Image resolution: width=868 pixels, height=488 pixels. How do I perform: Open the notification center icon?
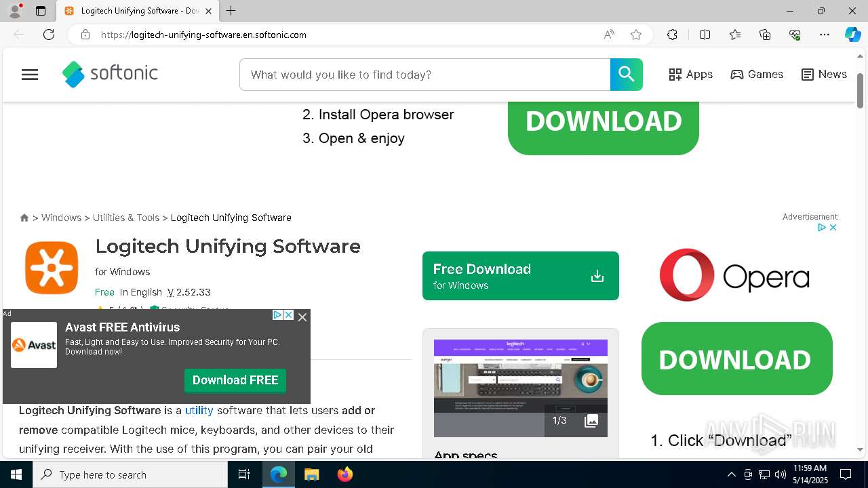click(846, 474)
